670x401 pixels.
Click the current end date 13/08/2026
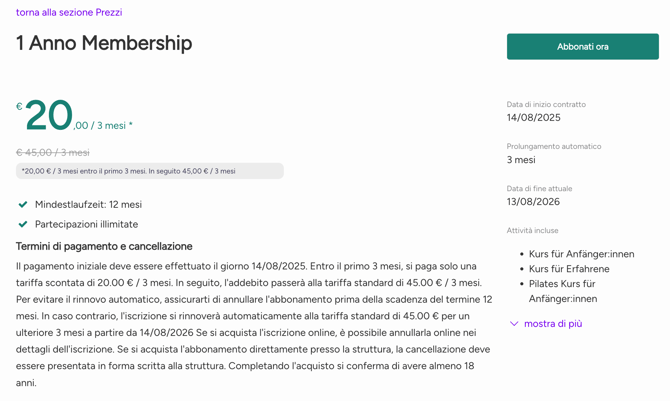(533, 202)
